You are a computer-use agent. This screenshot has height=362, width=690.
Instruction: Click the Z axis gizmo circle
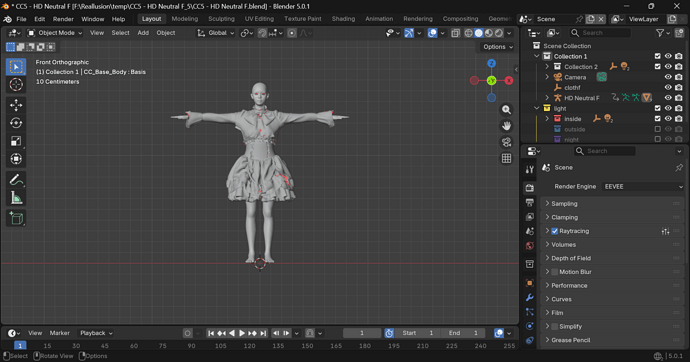pos(492,63)
